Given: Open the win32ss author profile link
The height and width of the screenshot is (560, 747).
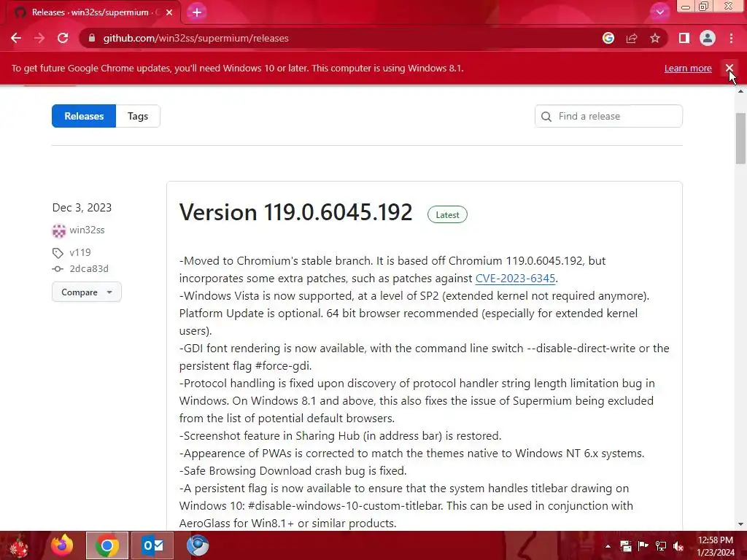Looking at the screenshot, I should tap(87, 230).
